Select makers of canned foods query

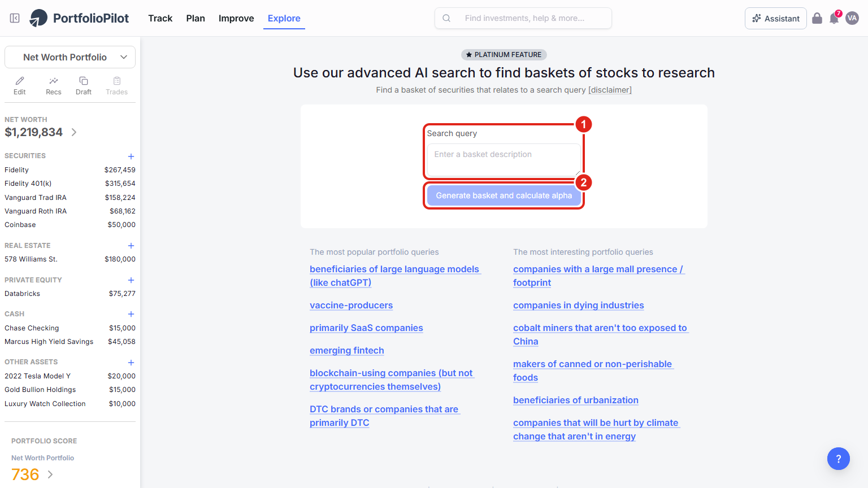tap(593, 371)
